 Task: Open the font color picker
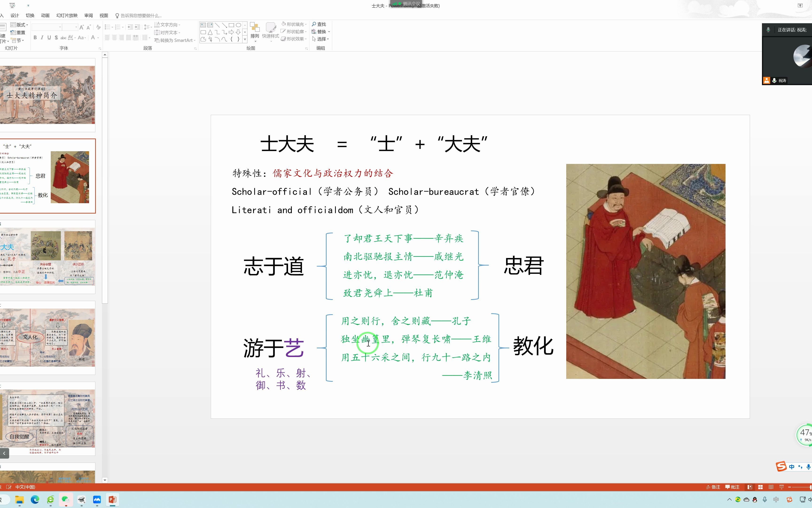[x=98, y=38]
